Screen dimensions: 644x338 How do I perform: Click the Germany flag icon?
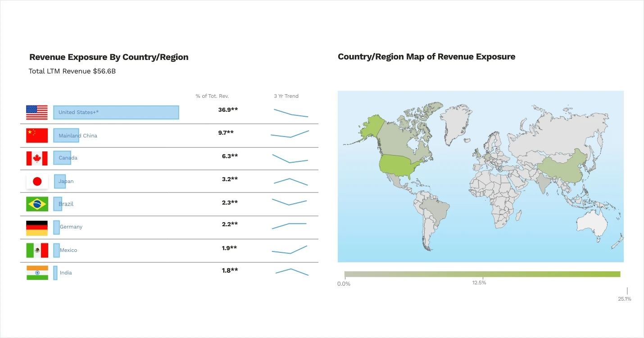click(x=36, y=227)
